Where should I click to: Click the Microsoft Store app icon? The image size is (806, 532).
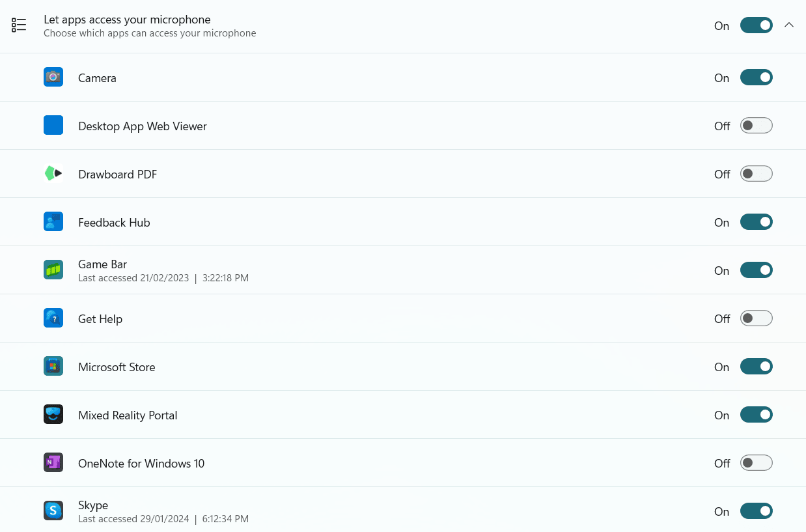coord(53,366)
